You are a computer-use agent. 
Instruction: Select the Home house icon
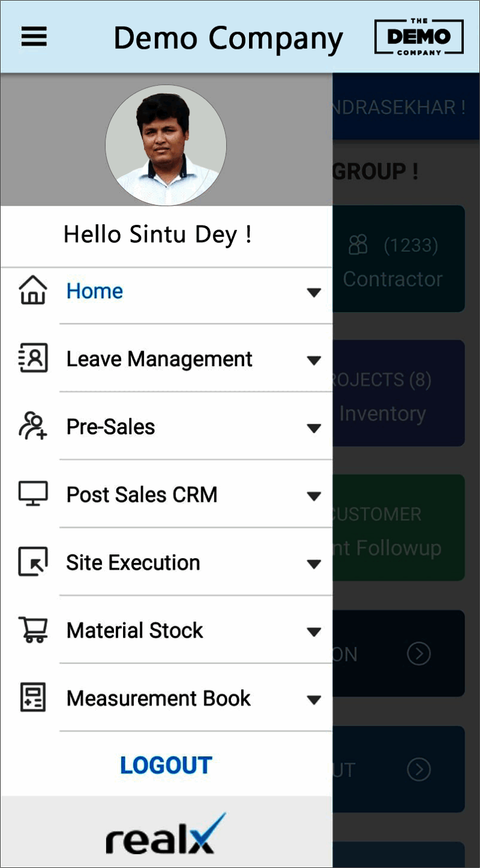pyautogui.click(x=33, y=291)
